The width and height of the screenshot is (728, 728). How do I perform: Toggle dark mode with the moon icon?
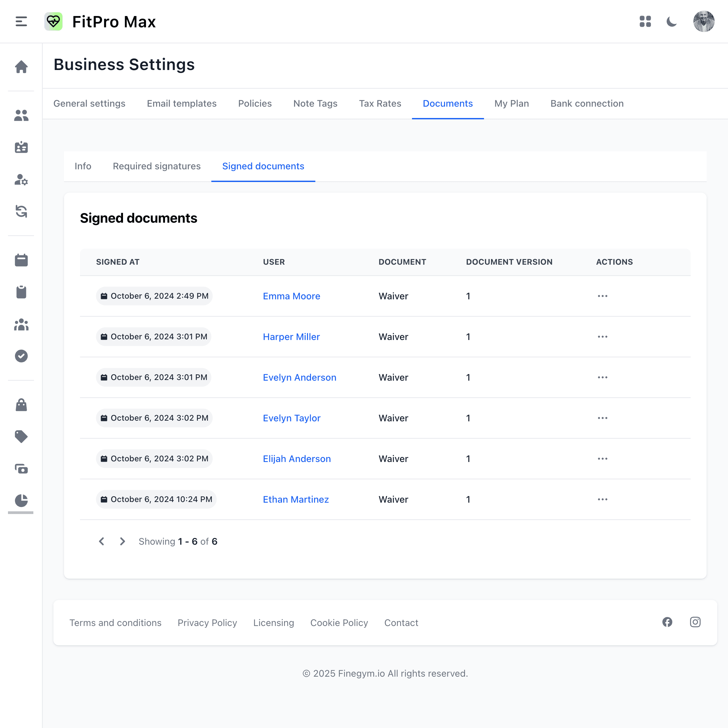point(671,21)
